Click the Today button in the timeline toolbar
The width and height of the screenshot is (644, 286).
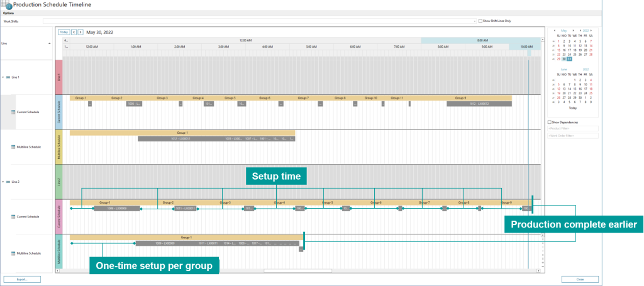tap(64, 32)
